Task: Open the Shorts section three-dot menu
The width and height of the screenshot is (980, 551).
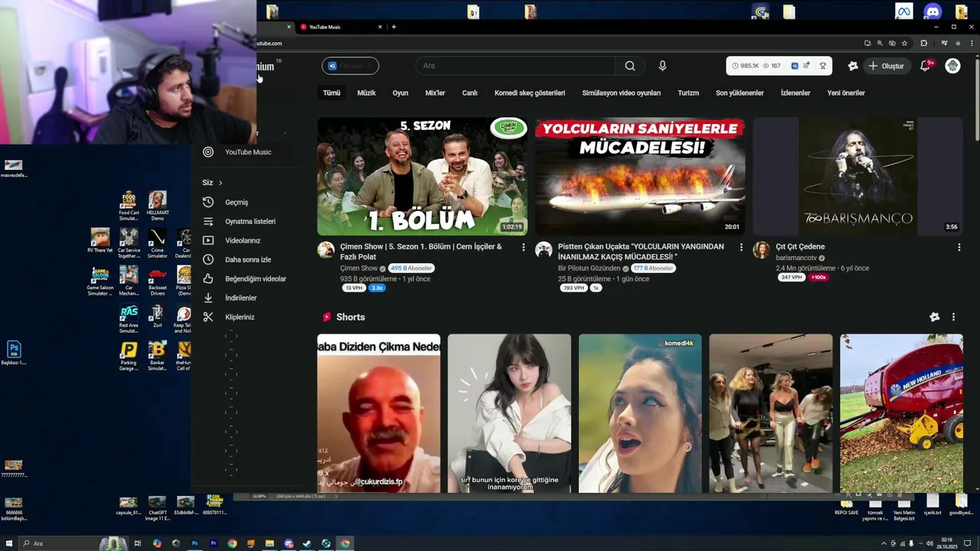Action: tap(953, 317)
